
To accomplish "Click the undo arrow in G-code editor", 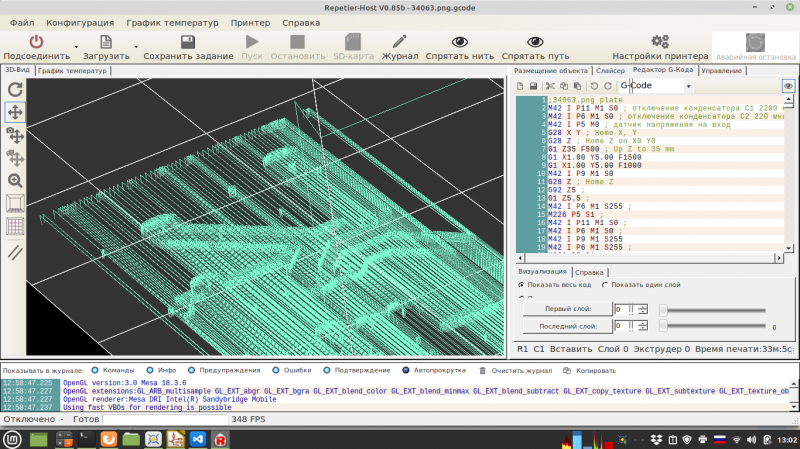I will (593, 87).
